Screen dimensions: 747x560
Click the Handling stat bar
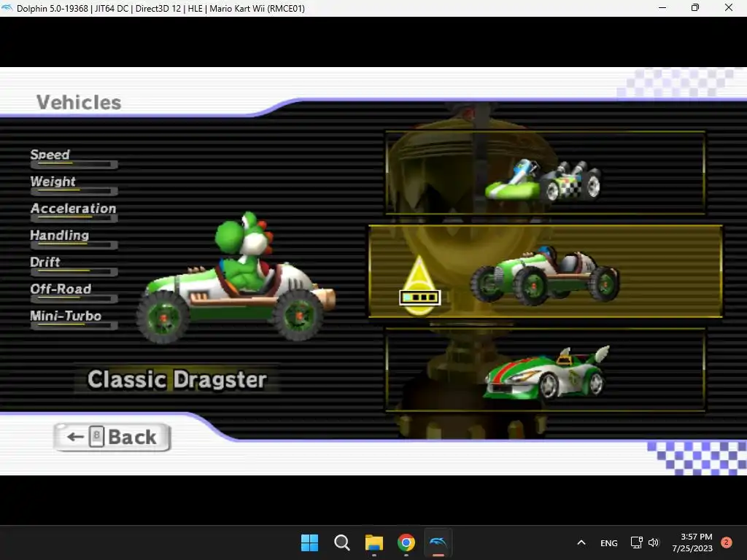[74, 245]
